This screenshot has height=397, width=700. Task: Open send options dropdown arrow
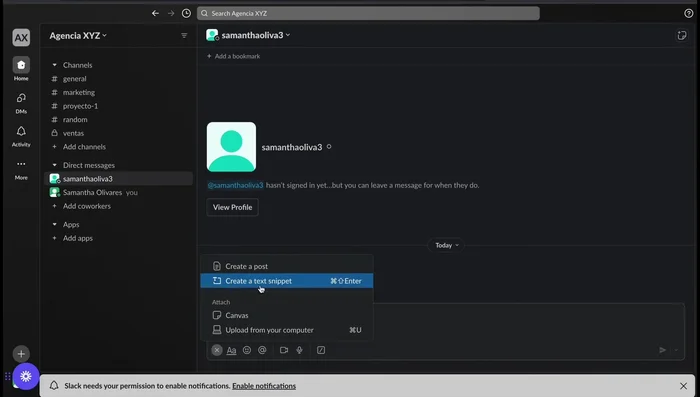click(676, 350)
